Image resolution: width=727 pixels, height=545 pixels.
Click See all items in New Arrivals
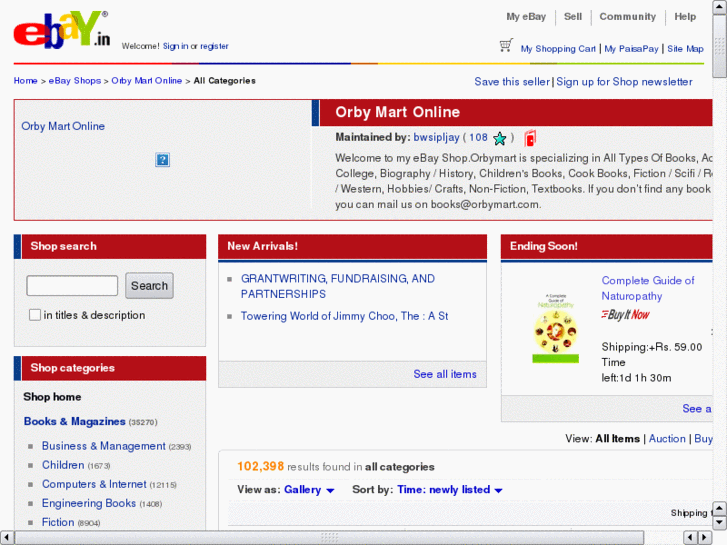445,374
